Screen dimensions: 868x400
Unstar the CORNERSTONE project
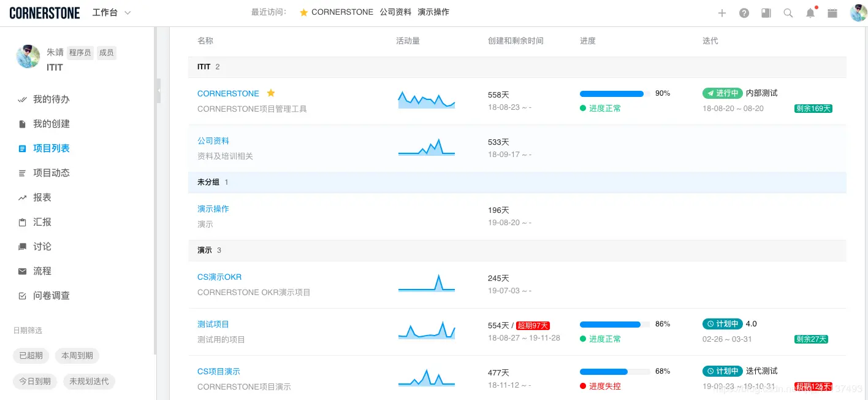point(270,93)
